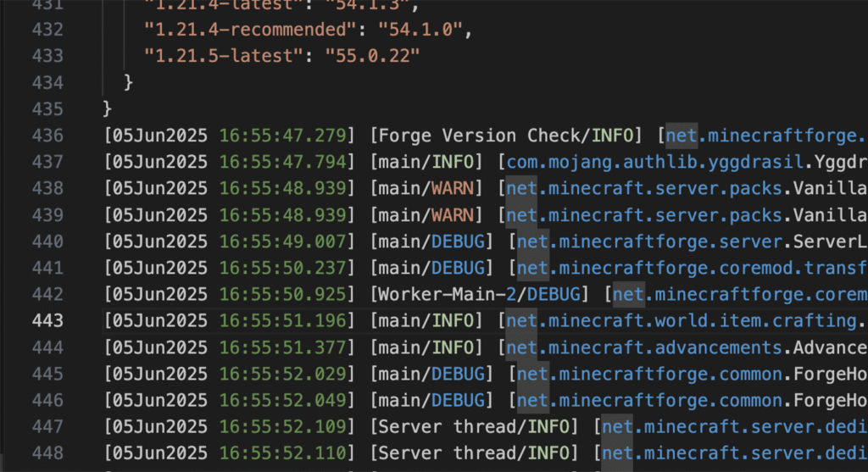Click the "1.21.4-recommended" key string
868x472 pixels.
251,30
